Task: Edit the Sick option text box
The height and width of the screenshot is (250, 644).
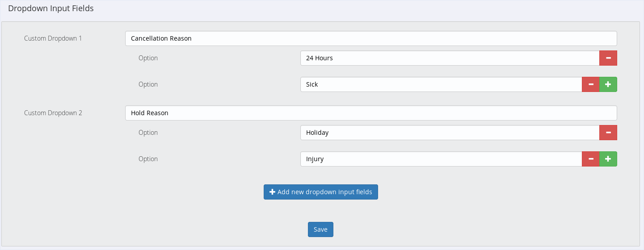Action: click(441, 84)
